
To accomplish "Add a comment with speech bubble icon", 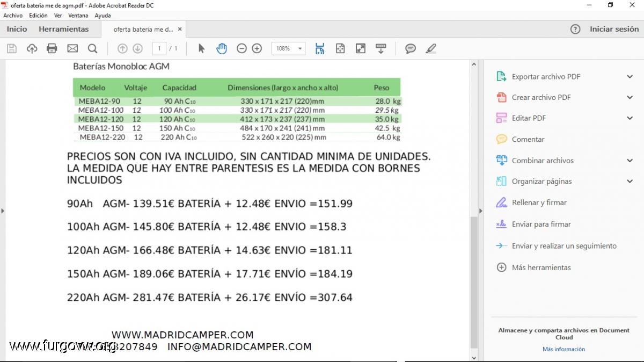I will [x=411, y=49].
